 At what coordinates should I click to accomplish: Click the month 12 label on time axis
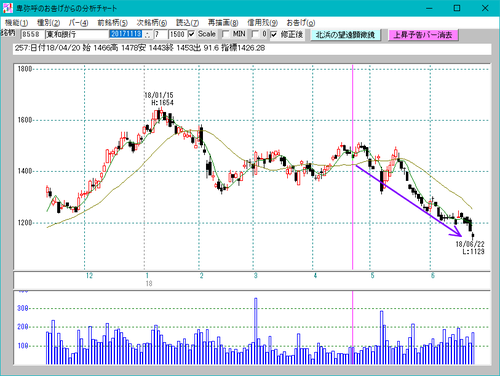(89, 276)
